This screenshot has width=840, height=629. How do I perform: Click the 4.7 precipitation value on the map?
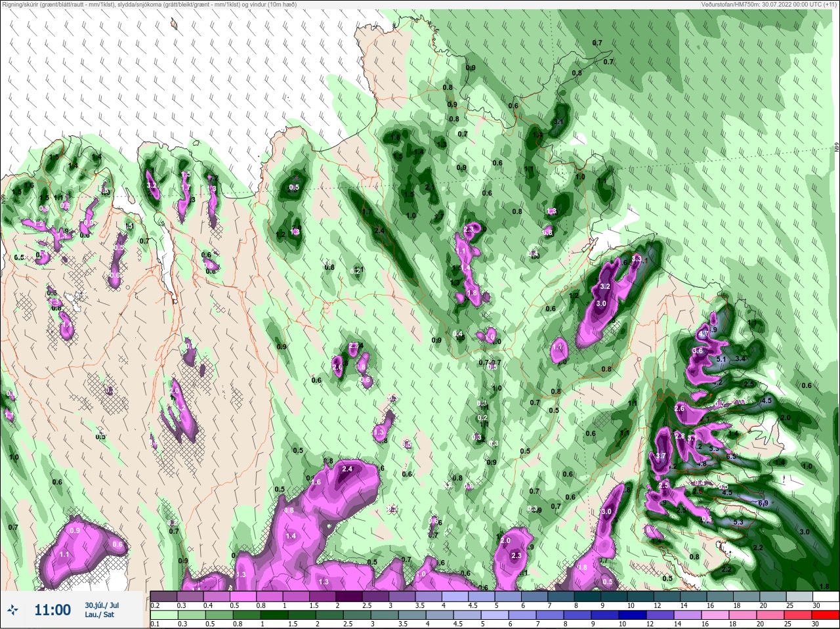tap(703, 334)
